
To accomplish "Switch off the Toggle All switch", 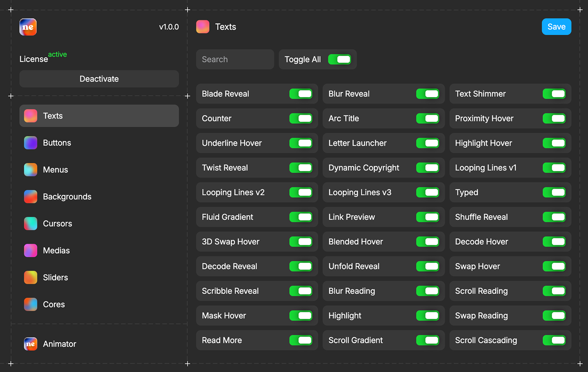I will click(x=339, y=60).
